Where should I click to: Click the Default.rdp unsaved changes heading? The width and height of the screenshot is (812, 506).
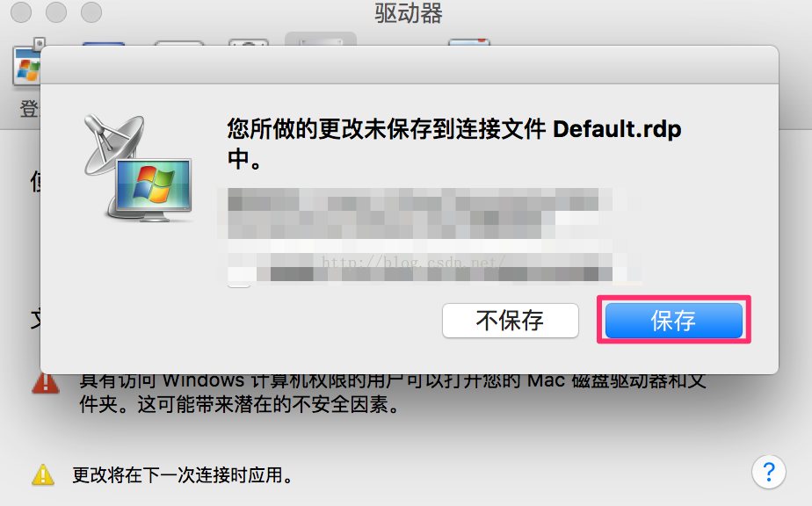click(454, 143)
